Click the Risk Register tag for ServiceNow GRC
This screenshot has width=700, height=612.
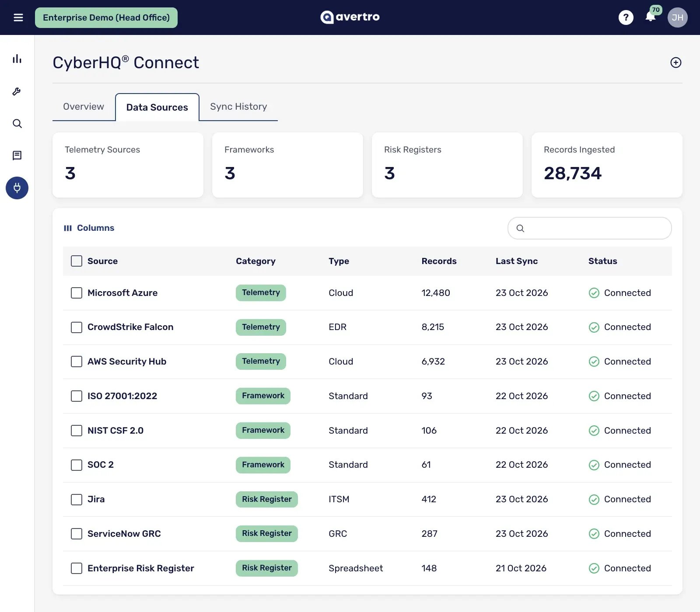[x=267, y=534]
